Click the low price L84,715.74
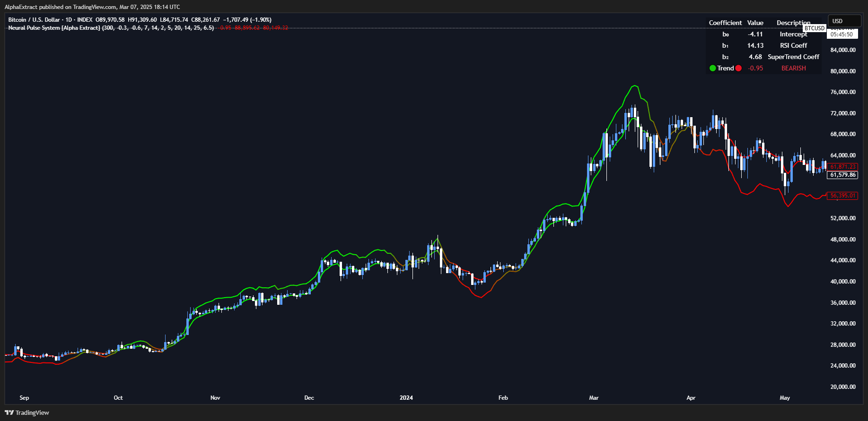Image resolution: width=868 pixels, height=421 pixels. pyautogui.click(x=174, y=20)
